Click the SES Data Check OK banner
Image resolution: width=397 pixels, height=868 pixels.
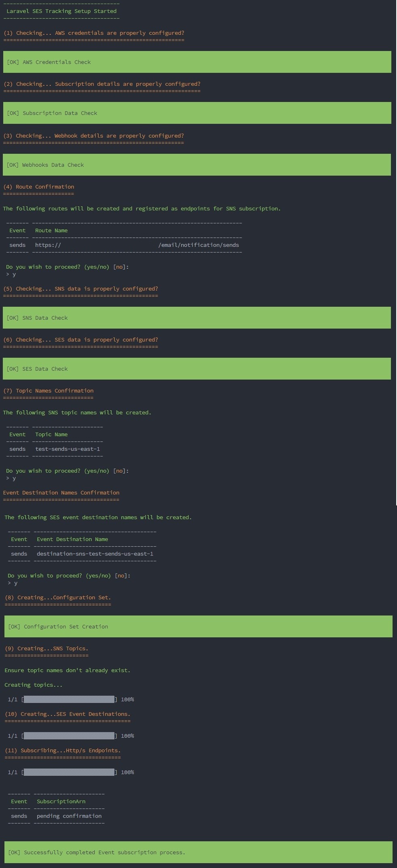tap(197, 369)
